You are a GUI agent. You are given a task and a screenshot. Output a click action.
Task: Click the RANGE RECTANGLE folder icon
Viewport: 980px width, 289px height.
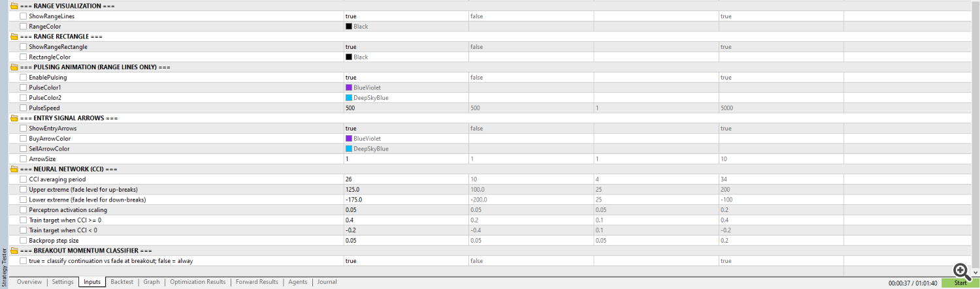point(14,37)
